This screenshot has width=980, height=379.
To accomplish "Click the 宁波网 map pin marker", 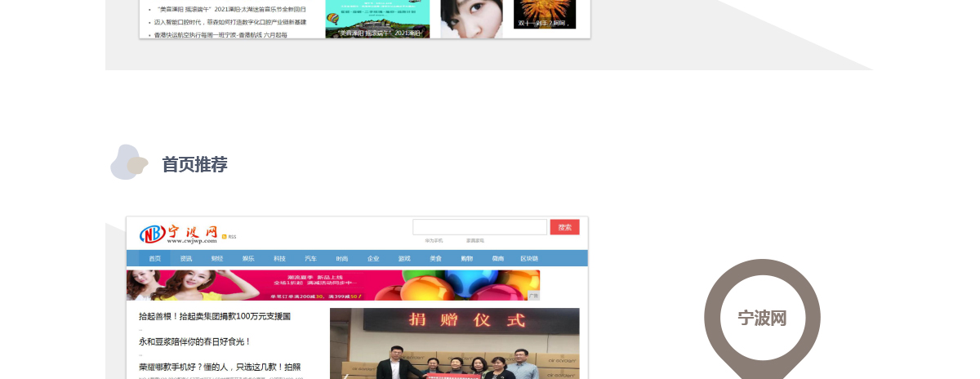I will (x=762, y=318).
